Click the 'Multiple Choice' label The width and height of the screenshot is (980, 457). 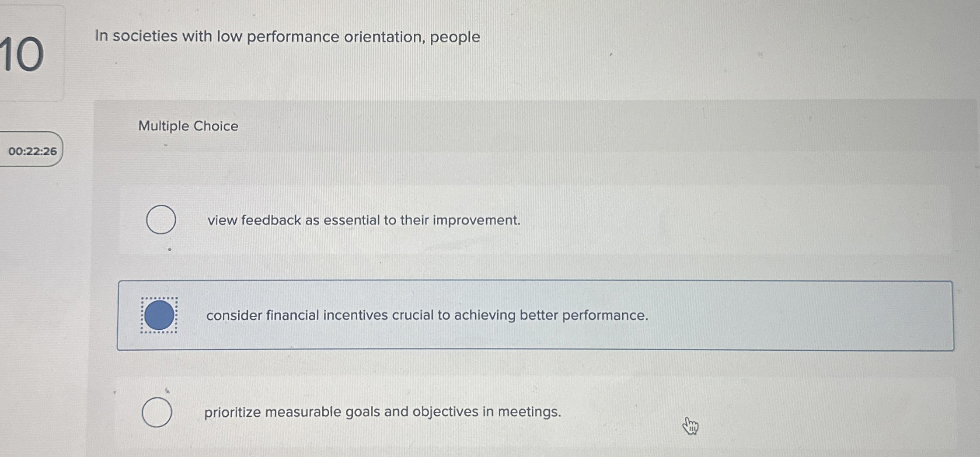point(187,126)
